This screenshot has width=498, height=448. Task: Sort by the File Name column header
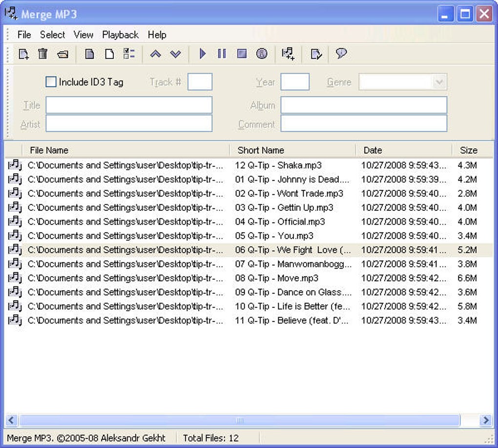tap(126, 150)
